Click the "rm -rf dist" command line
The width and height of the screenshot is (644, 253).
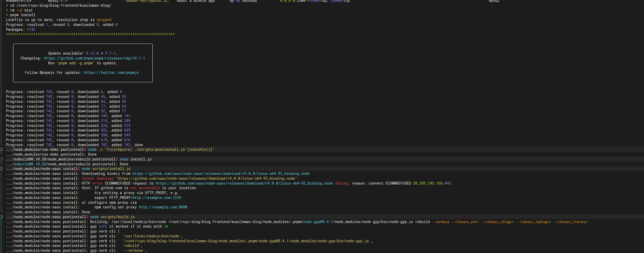pyautogui.click(x=19, y=10)
